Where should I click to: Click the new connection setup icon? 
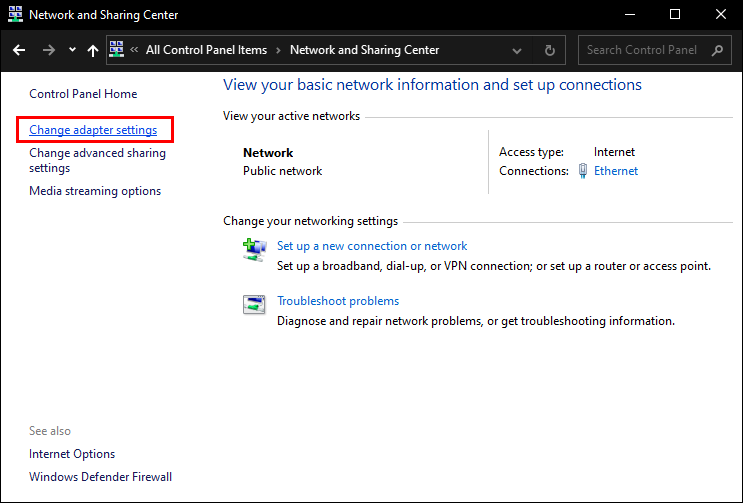254,250
